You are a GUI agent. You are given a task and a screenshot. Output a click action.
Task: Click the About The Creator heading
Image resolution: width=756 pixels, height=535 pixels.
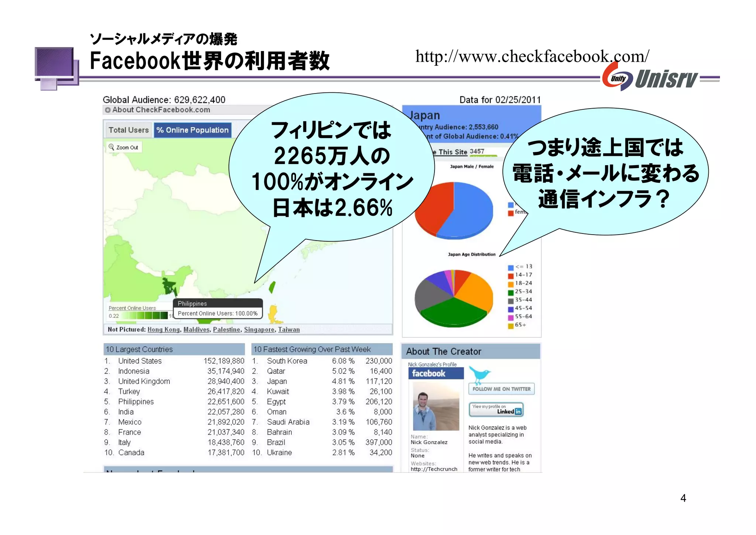(x=444, y=351)
